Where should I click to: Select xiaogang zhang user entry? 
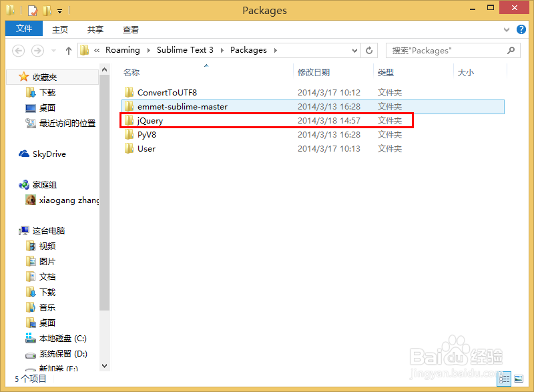(62, 200)
